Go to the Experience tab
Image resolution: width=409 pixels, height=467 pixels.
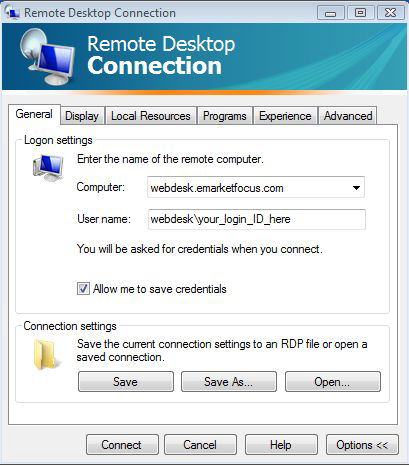click(285, 116)
